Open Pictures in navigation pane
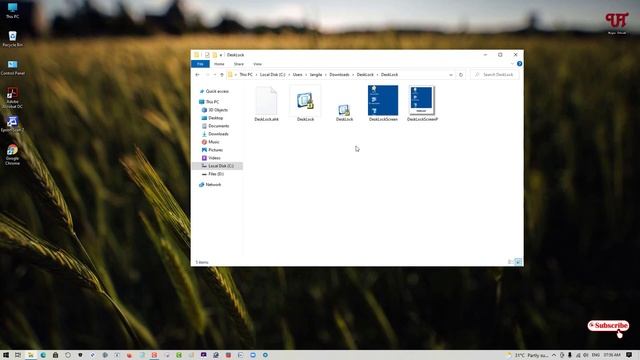 [x=212, y=150]
